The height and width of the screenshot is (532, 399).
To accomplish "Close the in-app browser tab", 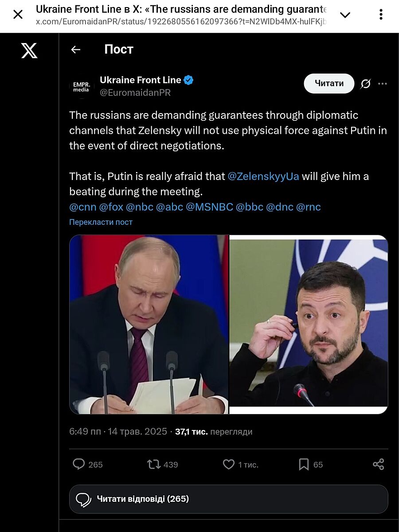I will pos(18,15).
